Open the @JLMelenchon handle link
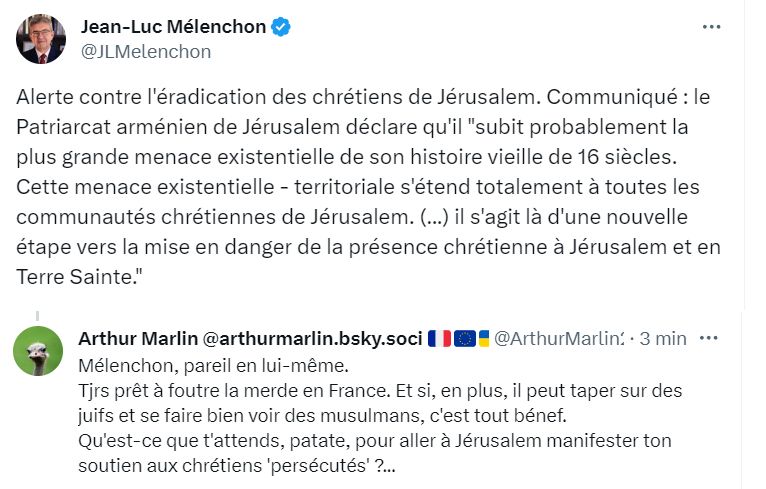Screen dimensions: 766x489 (x=145, y=51)
